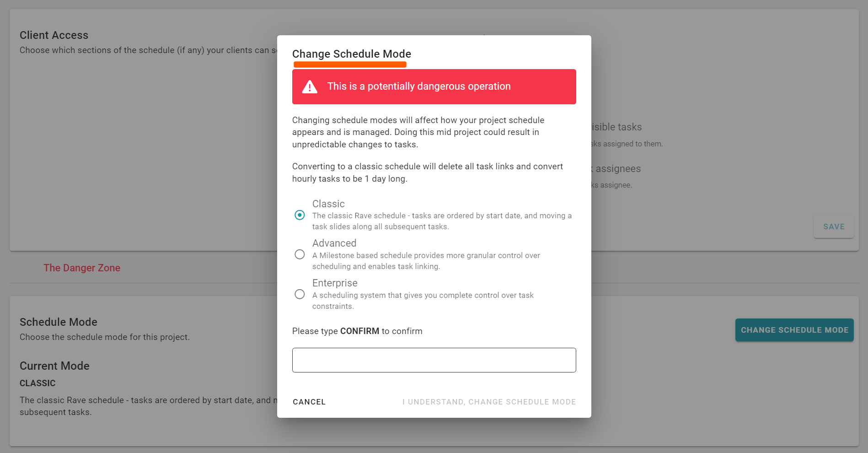
Task: Select the Enterprise radio button
Action: [x=300, y=294]
